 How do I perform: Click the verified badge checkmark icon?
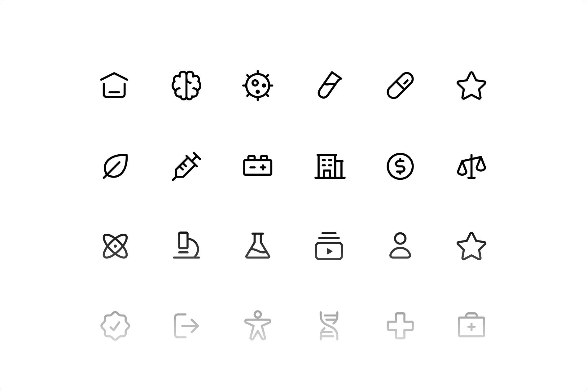click(x=115, y=326)
